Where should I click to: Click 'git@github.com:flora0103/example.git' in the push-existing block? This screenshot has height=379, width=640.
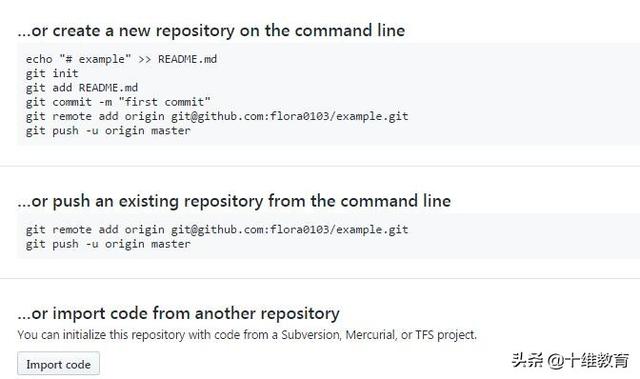pyautogui.click(x=289, y=230)
